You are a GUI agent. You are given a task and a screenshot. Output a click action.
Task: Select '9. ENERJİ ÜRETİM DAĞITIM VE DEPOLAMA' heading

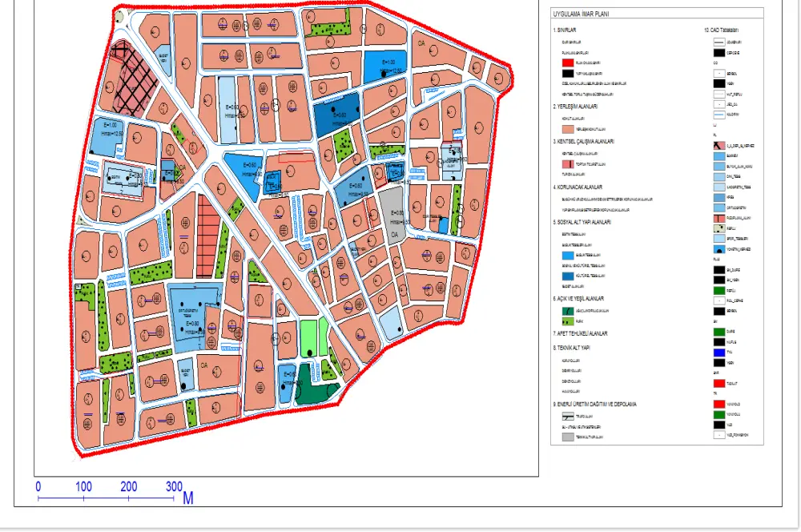pos(595,405)
